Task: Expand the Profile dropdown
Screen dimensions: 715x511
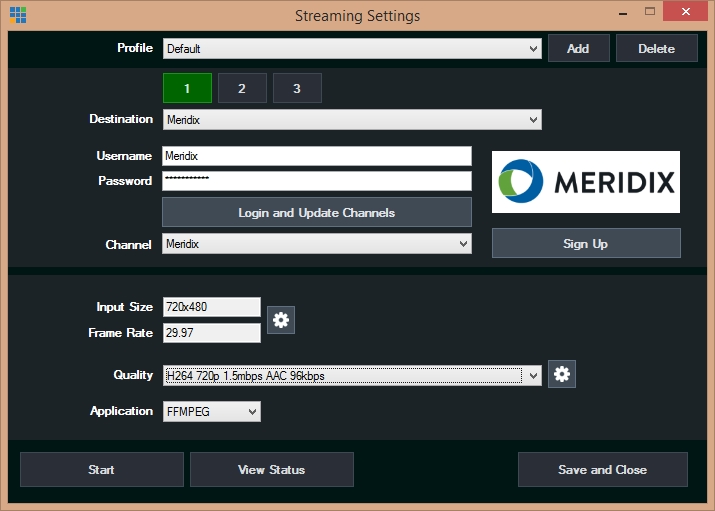Action: (351, 48)
